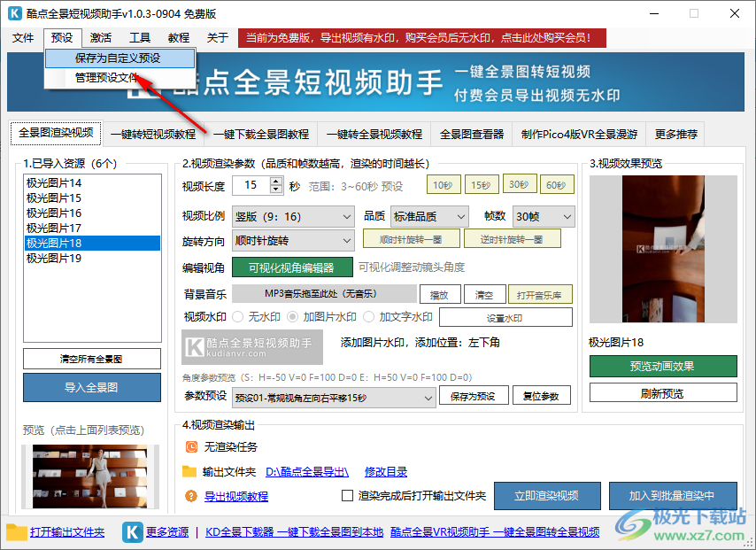The height and width of the screenshot is (550, 756).
Task: Select 极光图片16 in the resource list
Action: [54, 213]
